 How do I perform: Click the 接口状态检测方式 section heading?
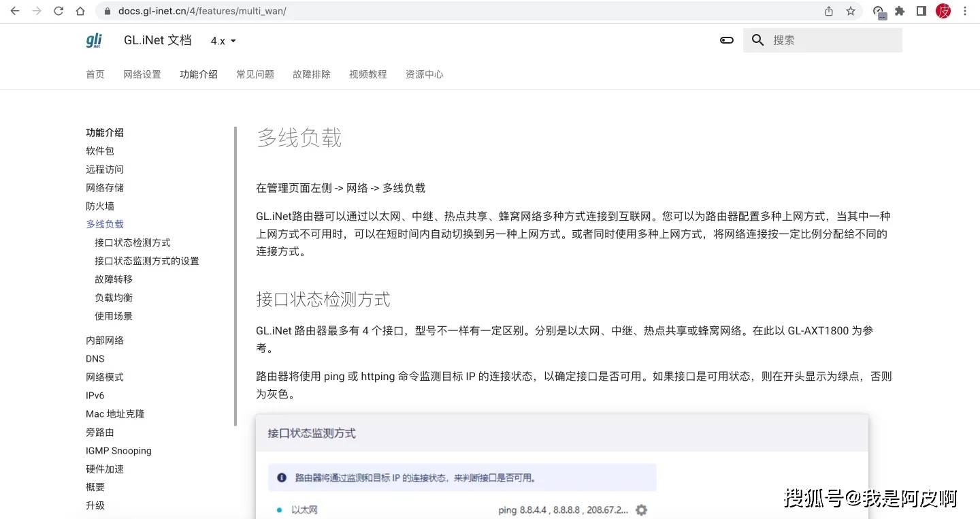[323, 300]
